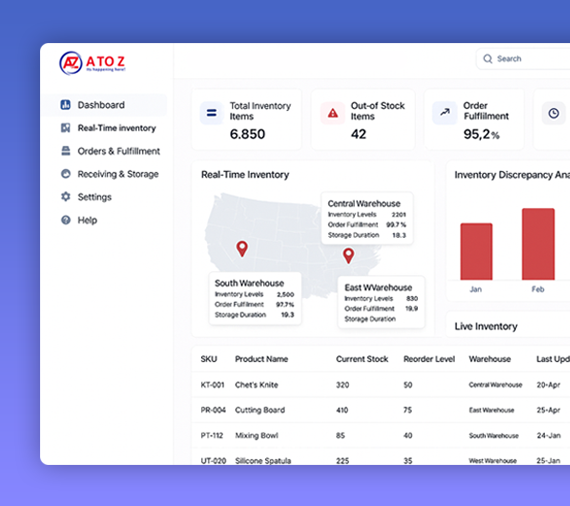
Task: Click the search magnifier icon
Action: point(487,59)
